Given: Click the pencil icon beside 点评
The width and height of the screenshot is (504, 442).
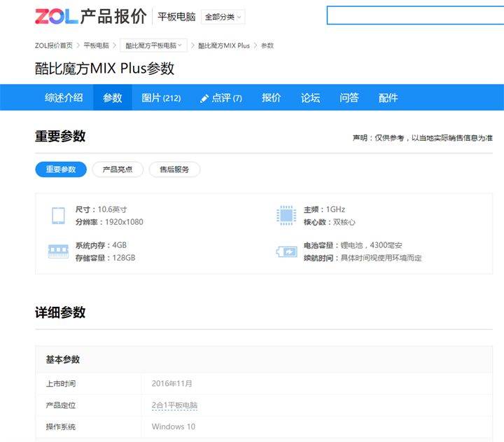Looking at the screenshot, I should pyautogui.click(x=204, y=98).
